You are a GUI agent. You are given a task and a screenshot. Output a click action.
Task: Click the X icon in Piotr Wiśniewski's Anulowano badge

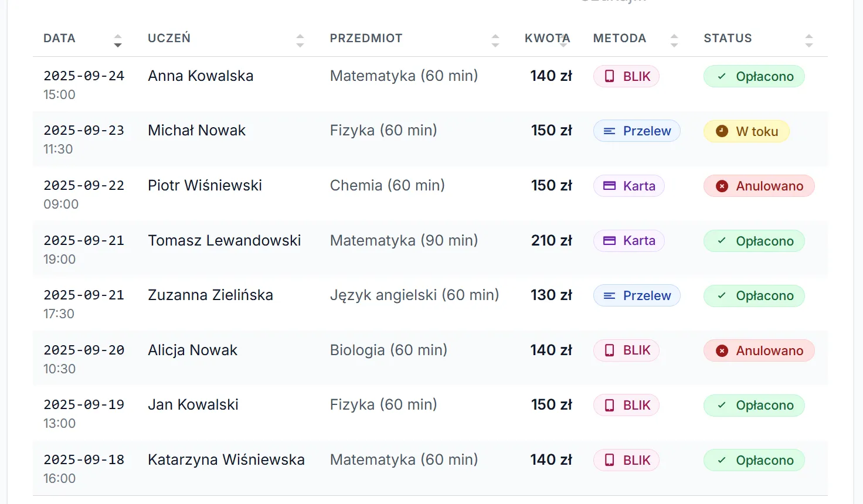[x=722, y=186]
